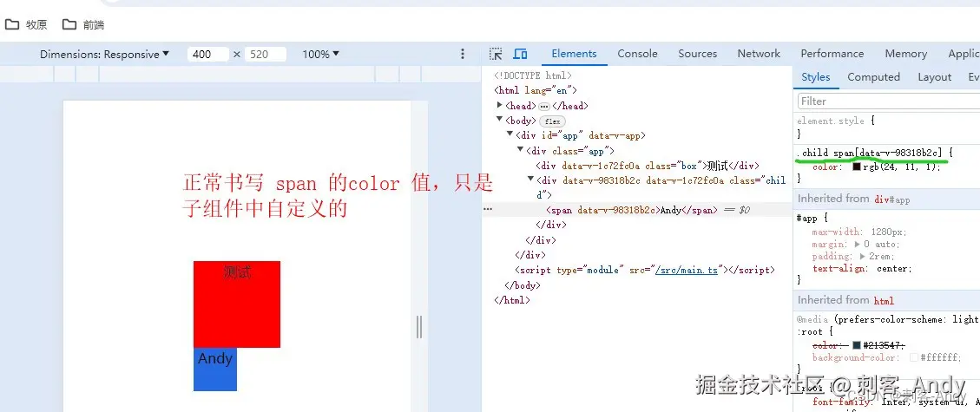Click the html inherited-from link
This screenshot has height=412, width=980.
click(x=884, y=300)
